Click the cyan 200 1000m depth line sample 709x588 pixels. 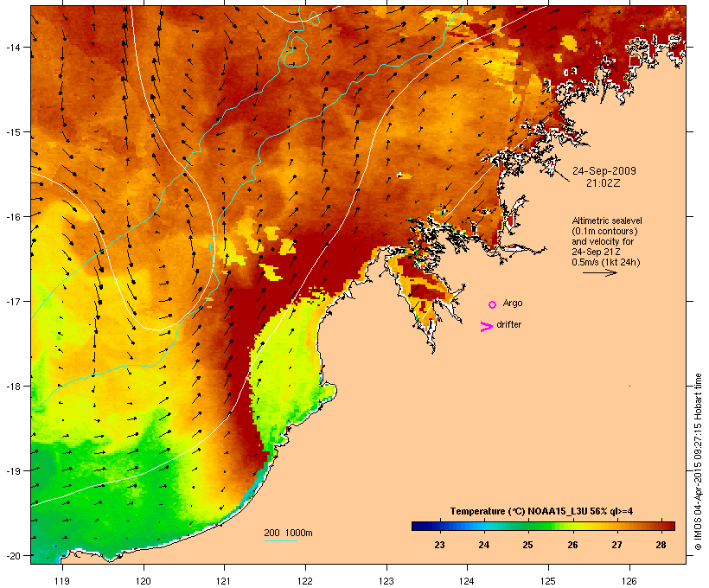281,540
